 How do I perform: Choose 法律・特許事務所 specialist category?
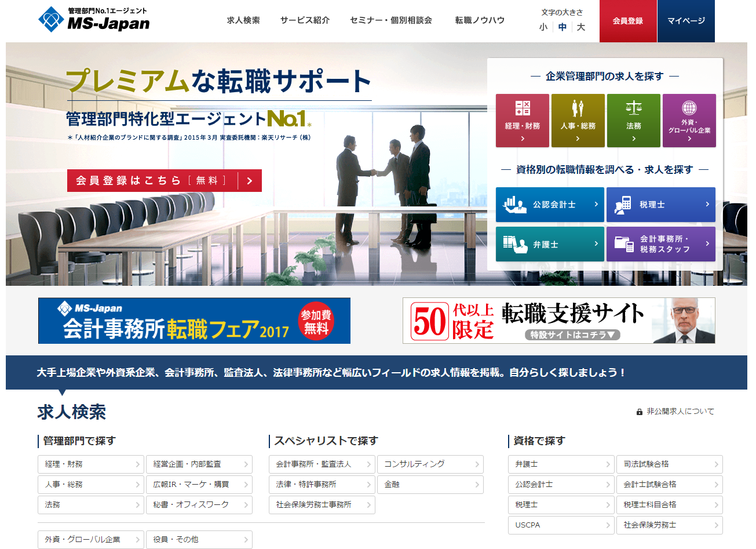322,485
